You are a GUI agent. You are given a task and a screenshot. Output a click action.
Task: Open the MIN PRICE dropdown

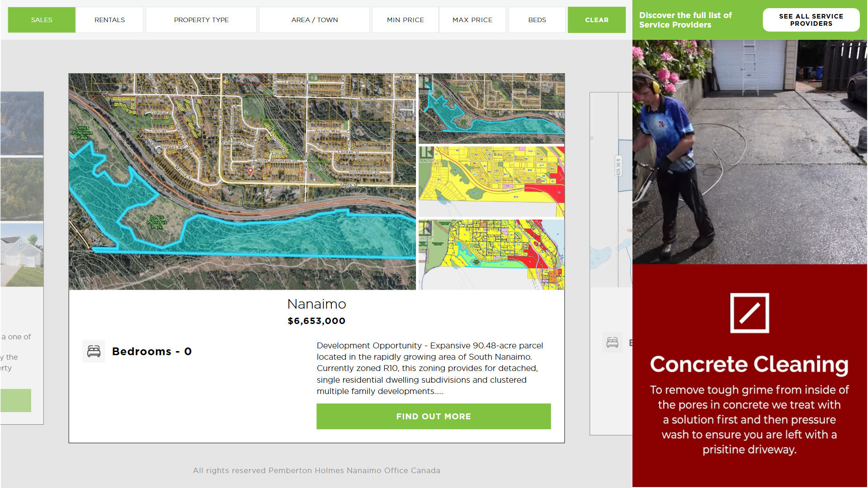(x=405, y=20)
